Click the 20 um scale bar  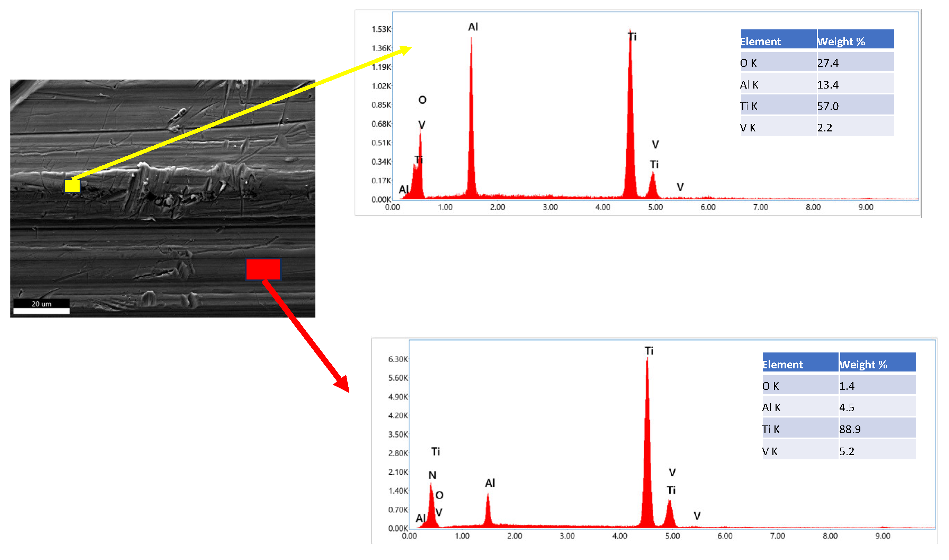pos(42,307)
